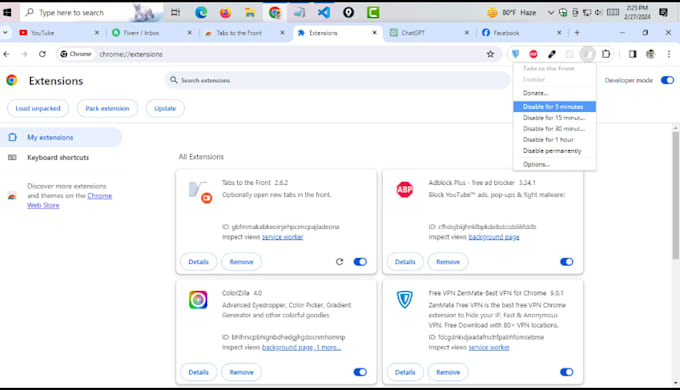The width and height of the screenshot is (680, 390).
Task: Open the Chrome profile avatar
Action: 651,54
